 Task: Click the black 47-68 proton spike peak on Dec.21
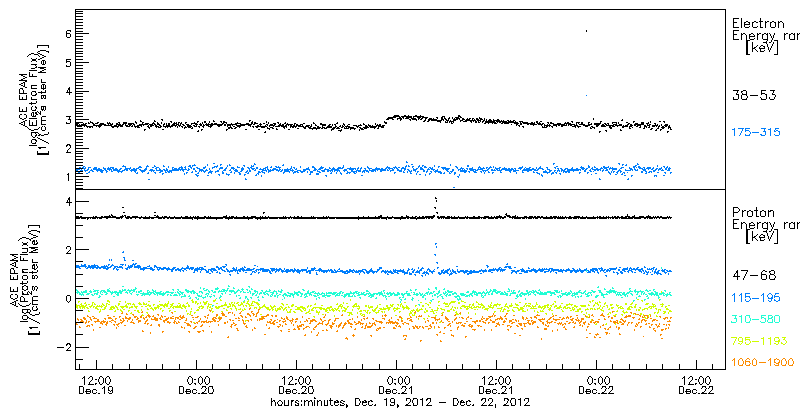436,198
